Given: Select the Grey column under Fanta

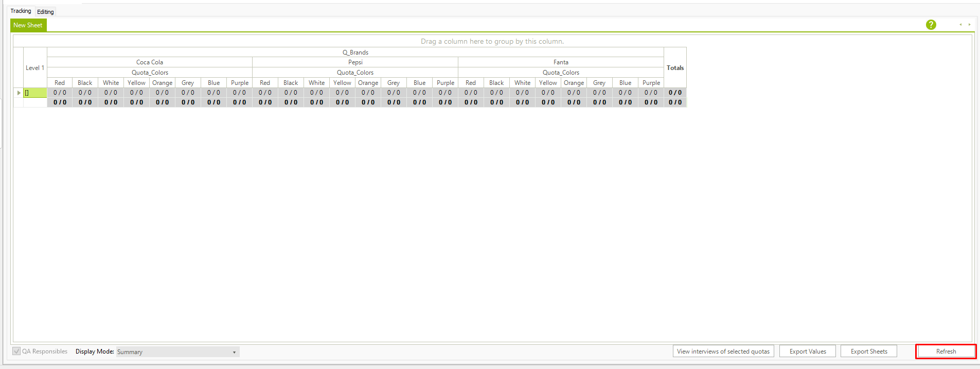Looking at the screenshot, I should coord(599,83).
